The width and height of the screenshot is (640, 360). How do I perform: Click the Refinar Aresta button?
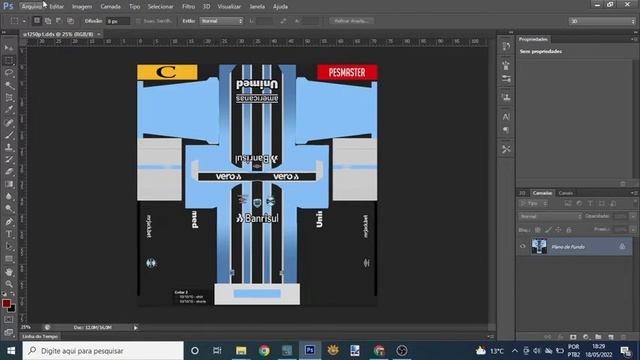pos(351,21)
